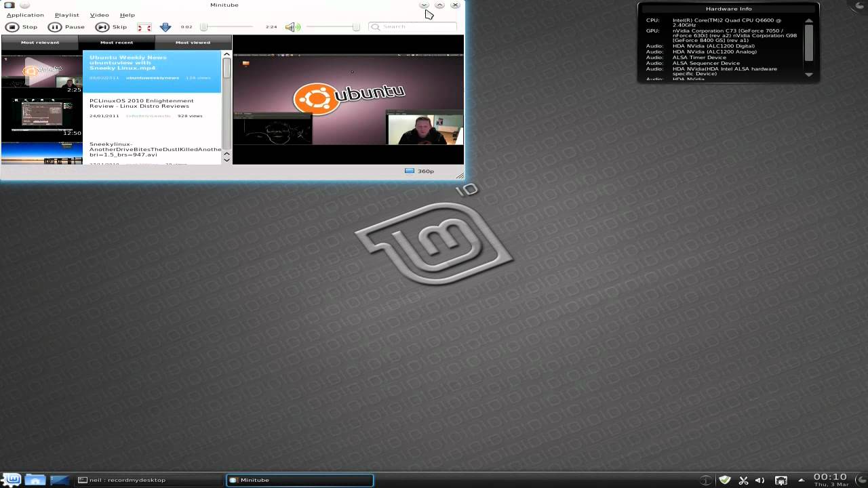Switch to Most viewed tab

click(193, 43)
